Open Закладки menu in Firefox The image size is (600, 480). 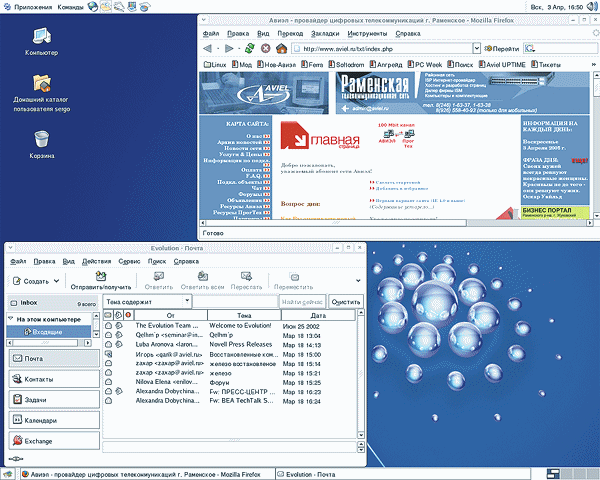[x=325, y=34]
